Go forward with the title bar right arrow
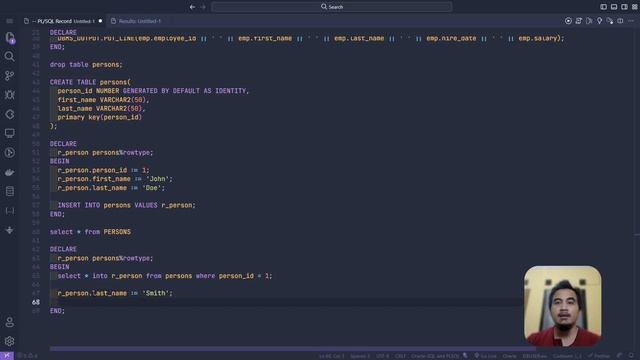640x360 pixels. 203,7
